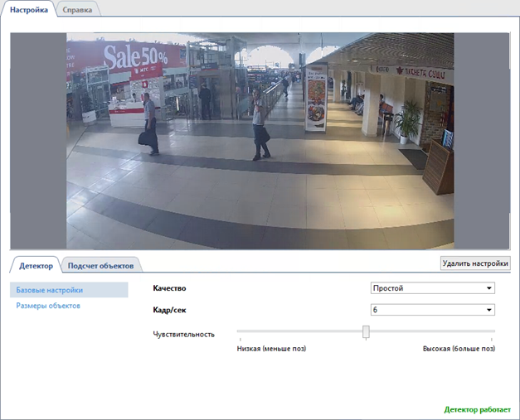Image resolution: width=520 pixels, height=420 pixels.
Task: Click the Sale 50% sign in preview
Action: [x=134, y=57]
